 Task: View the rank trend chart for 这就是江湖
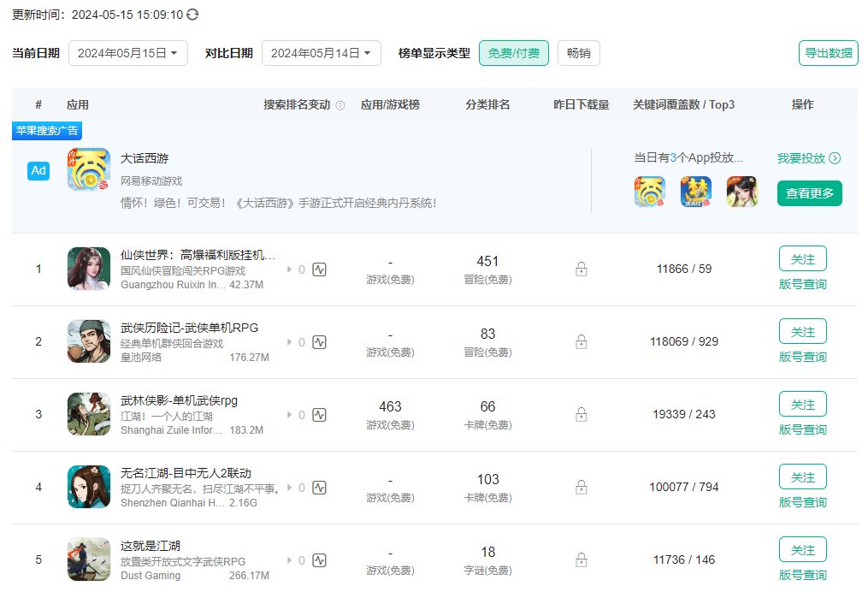tap(320, 560)
